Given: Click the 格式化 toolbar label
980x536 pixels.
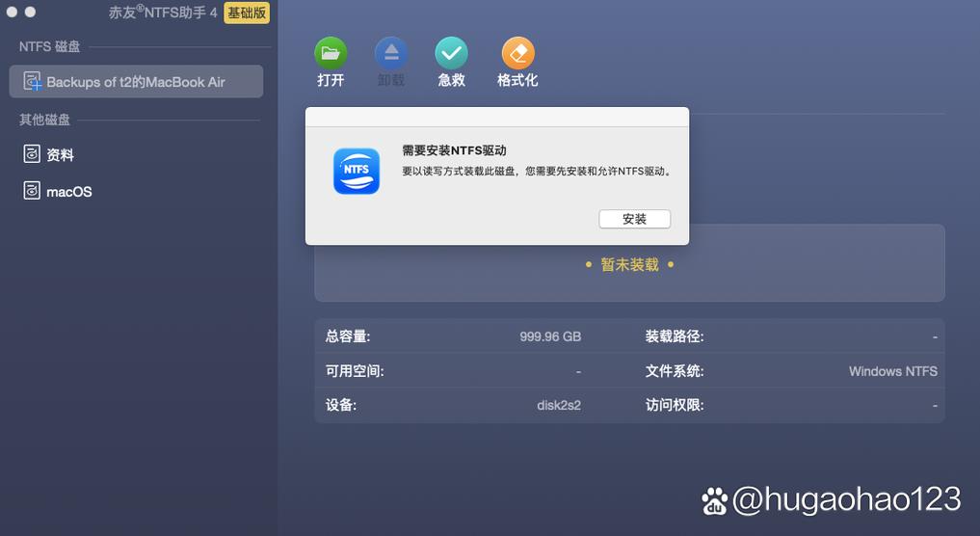Looking at the screenshot, I should 517,80.
